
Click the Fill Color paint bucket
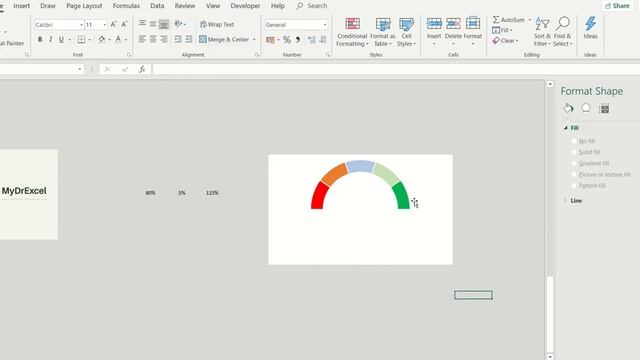click(102, 39)
